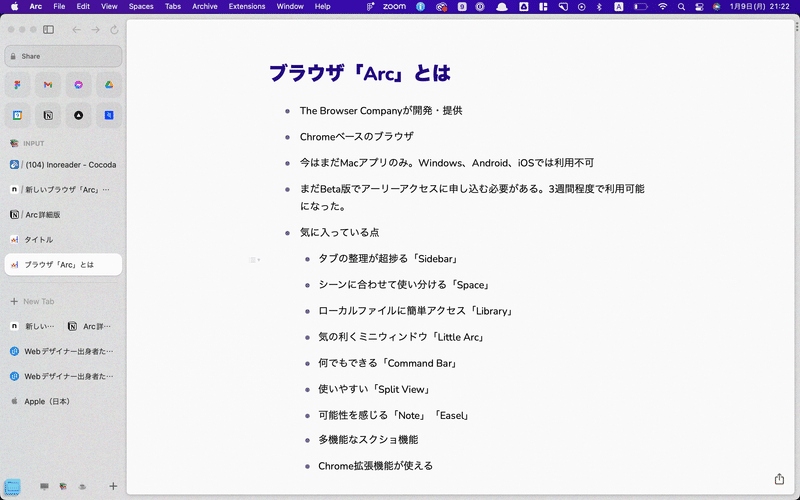Open the Window menu
This screenshot has height=500, width=800.
(290, 7)
